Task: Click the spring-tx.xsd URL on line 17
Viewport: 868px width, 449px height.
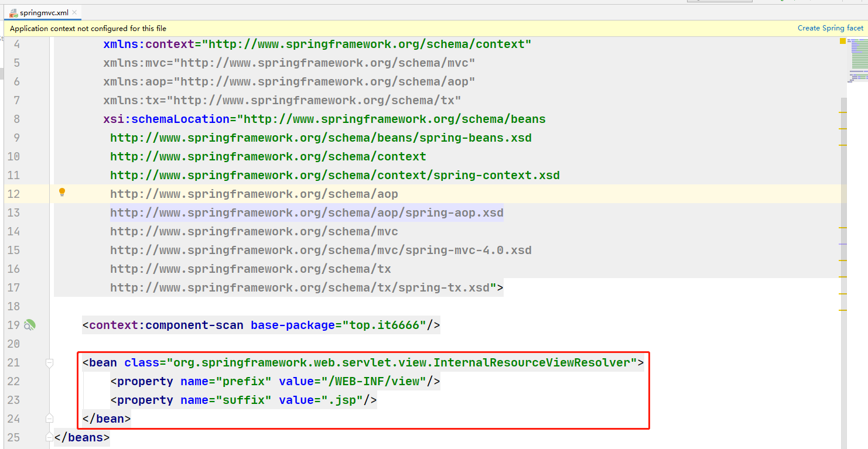Action: point(300,287)
